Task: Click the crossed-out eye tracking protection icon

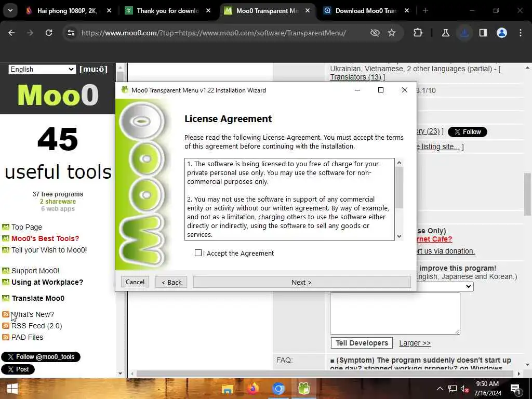Action: click(x=375, y=33)
